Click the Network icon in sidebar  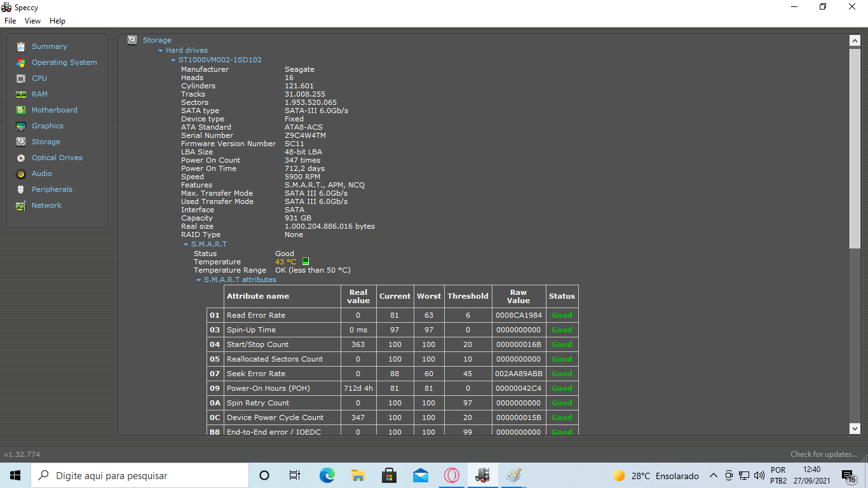[x=21, y=205]
